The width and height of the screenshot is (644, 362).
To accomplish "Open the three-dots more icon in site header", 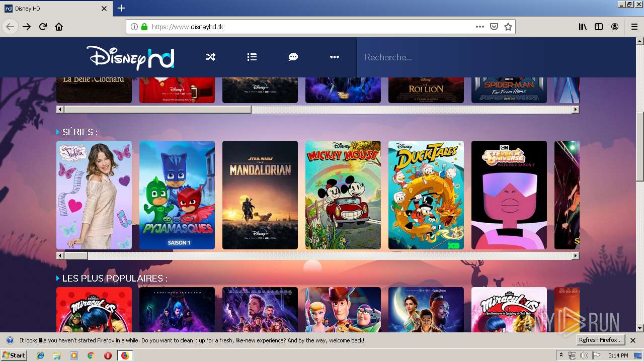I will 335,57.
